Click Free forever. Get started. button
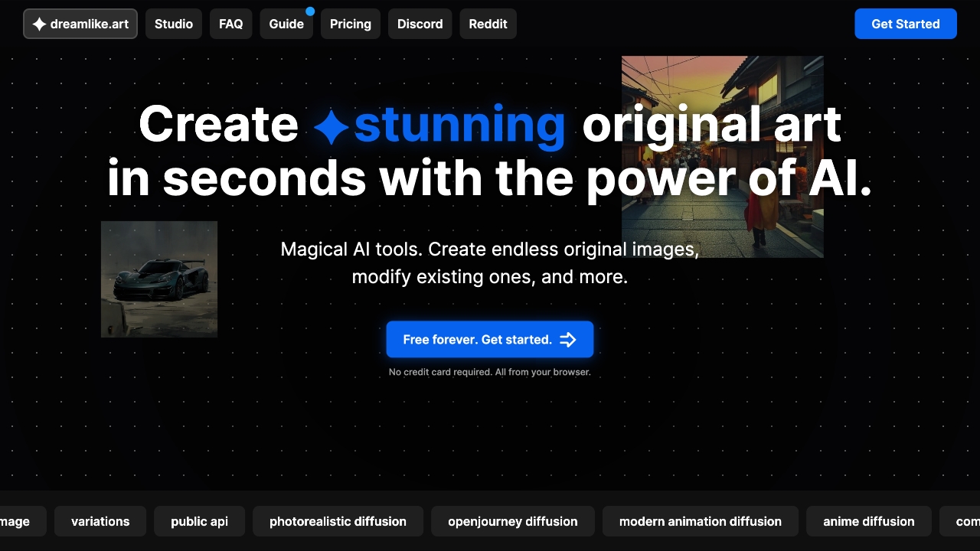Image resolution: width=980 pixels, height=551 pixels. 477,340
